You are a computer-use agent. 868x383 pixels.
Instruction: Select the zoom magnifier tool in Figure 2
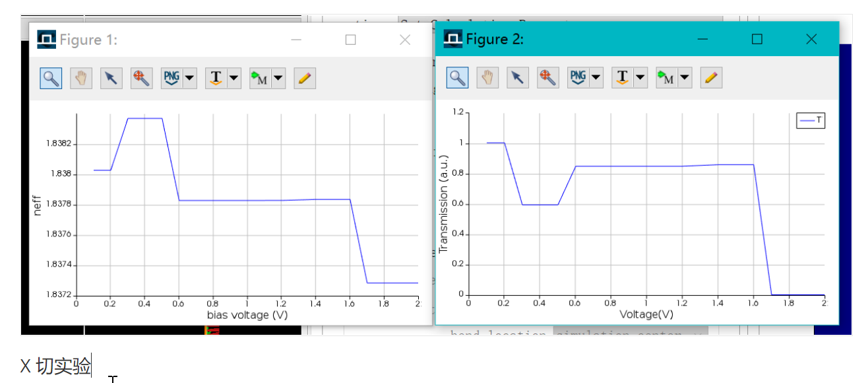pos(457,78)
